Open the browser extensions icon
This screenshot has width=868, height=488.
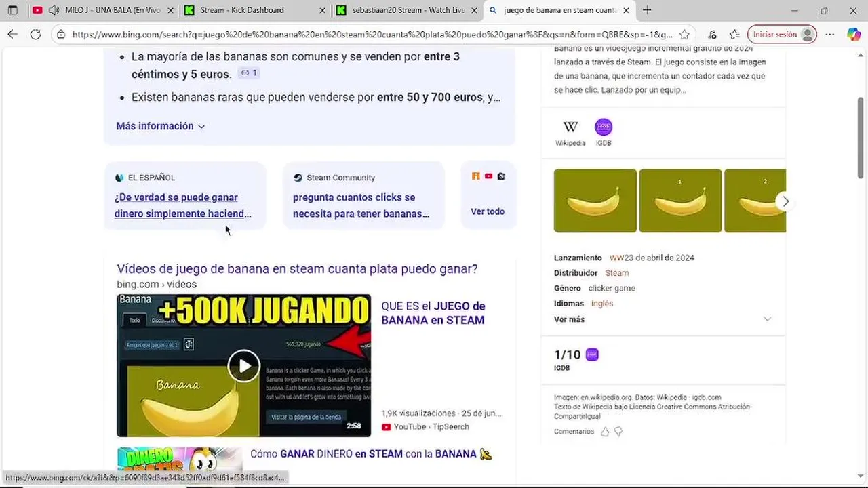711,35
